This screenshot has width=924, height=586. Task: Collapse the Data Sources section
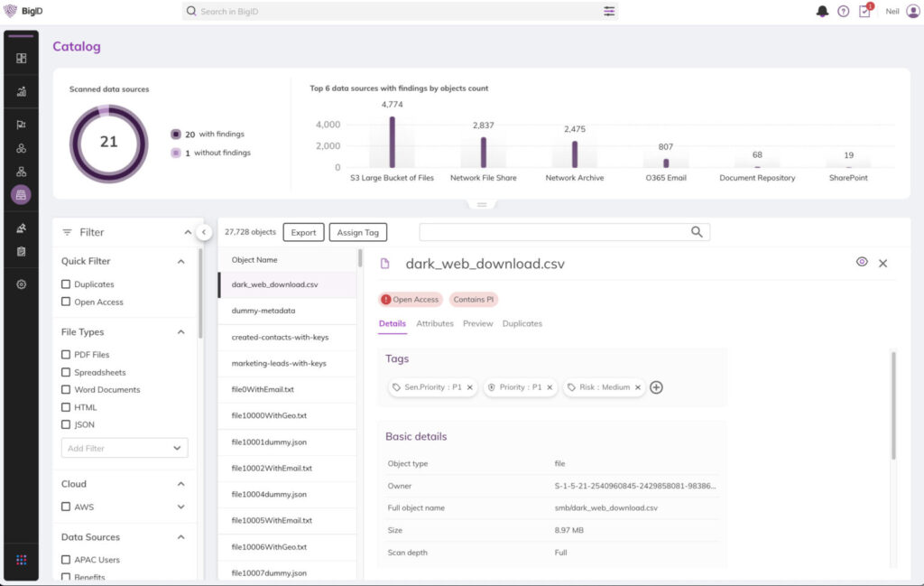[180, 537]
